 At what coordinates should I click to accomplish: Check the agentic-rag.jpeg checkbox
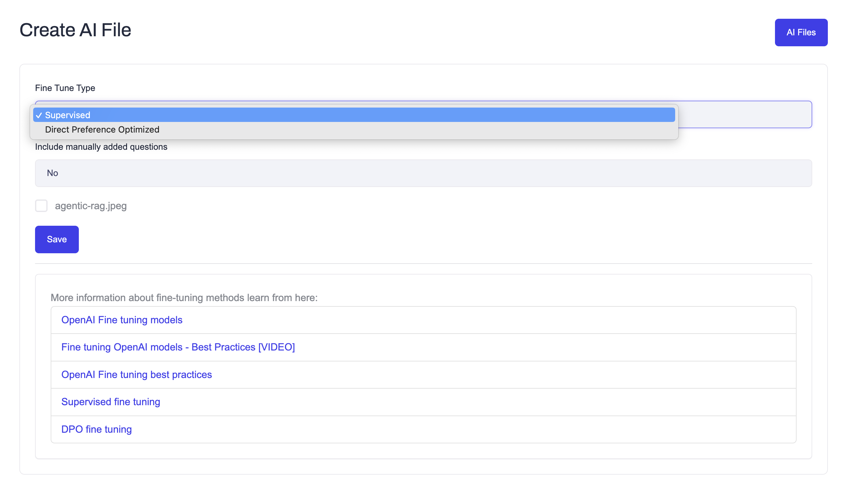coord(41,206)
